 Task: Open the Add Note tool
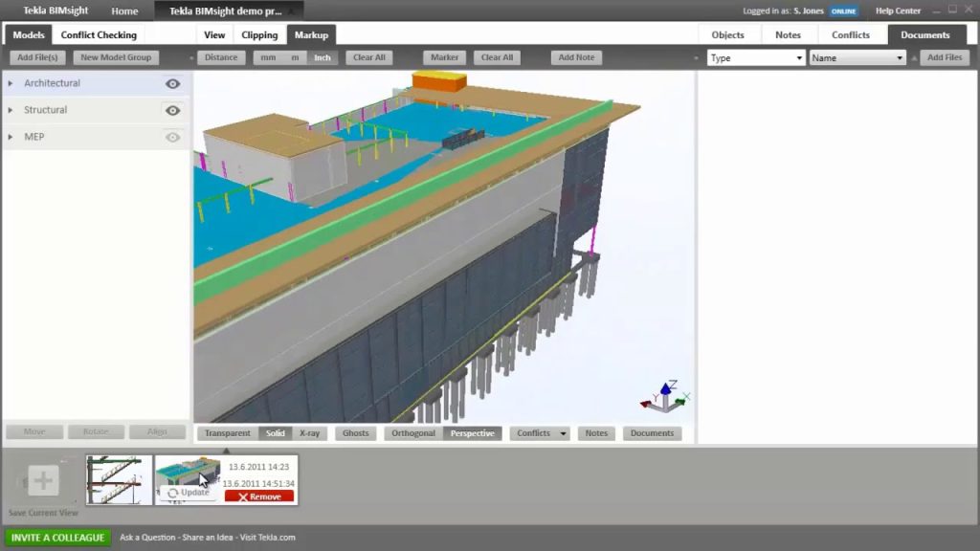point(575,56)
